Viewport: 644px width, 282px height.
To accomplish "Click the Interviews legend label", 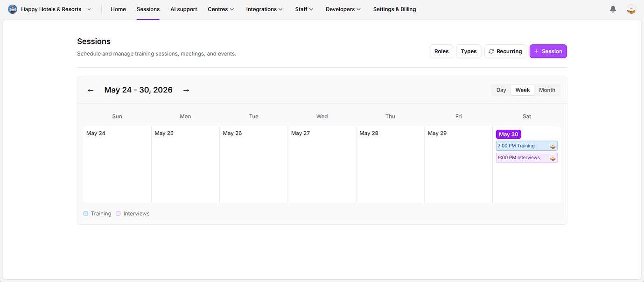I will [137, 214].
